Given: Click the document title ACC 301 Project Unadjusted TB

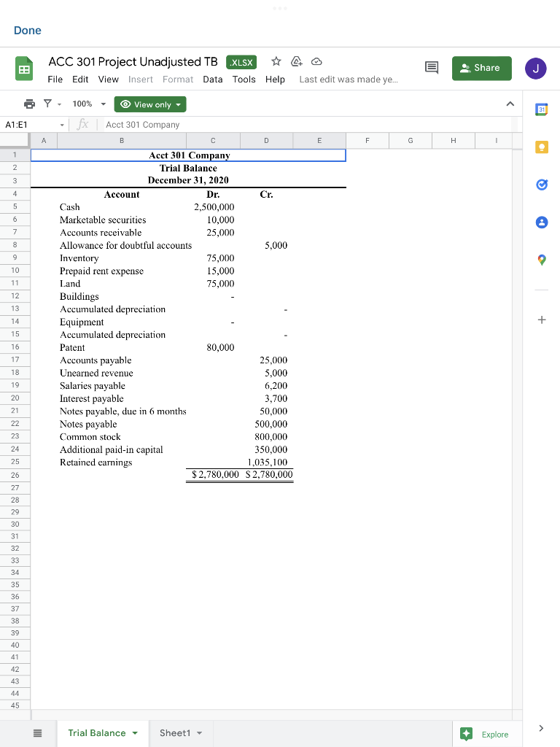Looking at the screenshot, I should [x=133, y=62].
